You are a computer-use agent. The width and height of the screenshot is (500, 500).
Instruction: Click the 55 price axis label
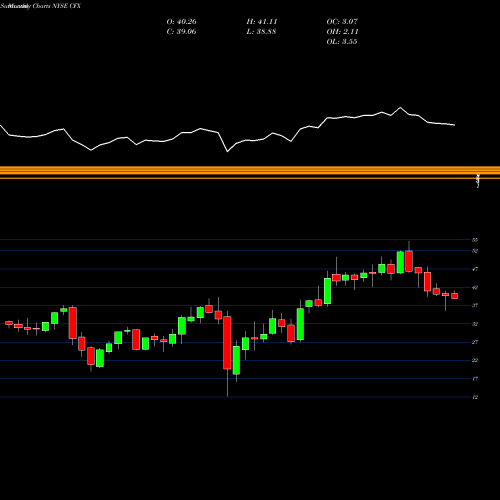tap(475, 240)
